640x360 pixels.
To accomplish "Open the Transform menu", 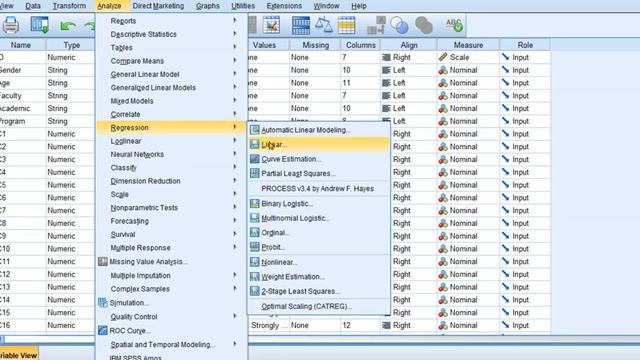I will tap(69, 6).
